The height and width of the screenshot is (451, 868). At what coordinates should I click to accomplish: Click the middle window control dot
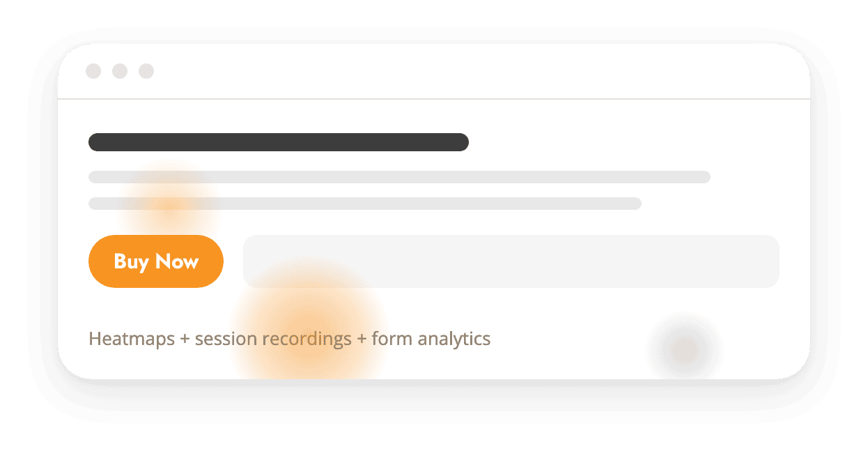point(120,71)
